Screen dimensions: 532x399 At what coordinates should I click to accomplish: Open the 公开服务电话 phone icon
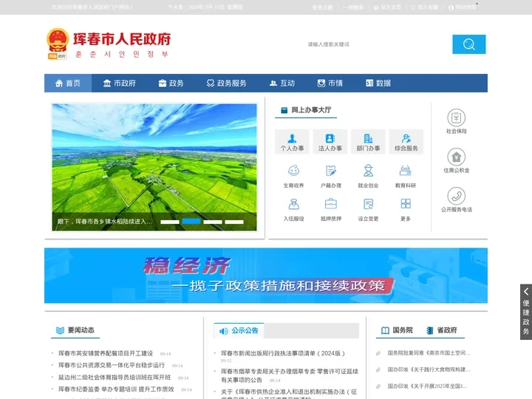pos(457,196)
